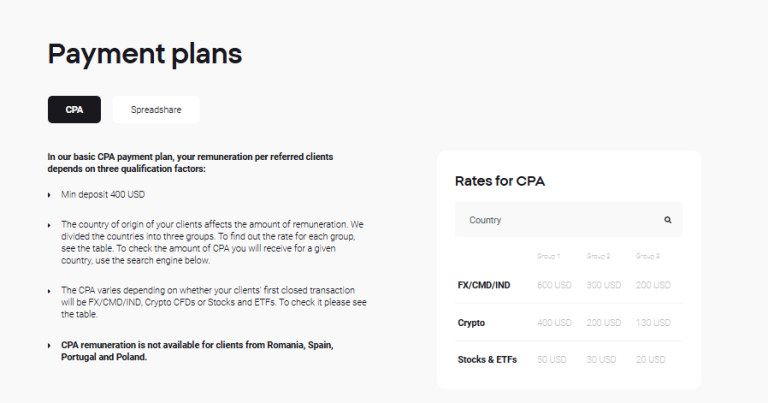Click the Stocks & ETFs row label
768x403 pixels.
(x=487, y=359)
